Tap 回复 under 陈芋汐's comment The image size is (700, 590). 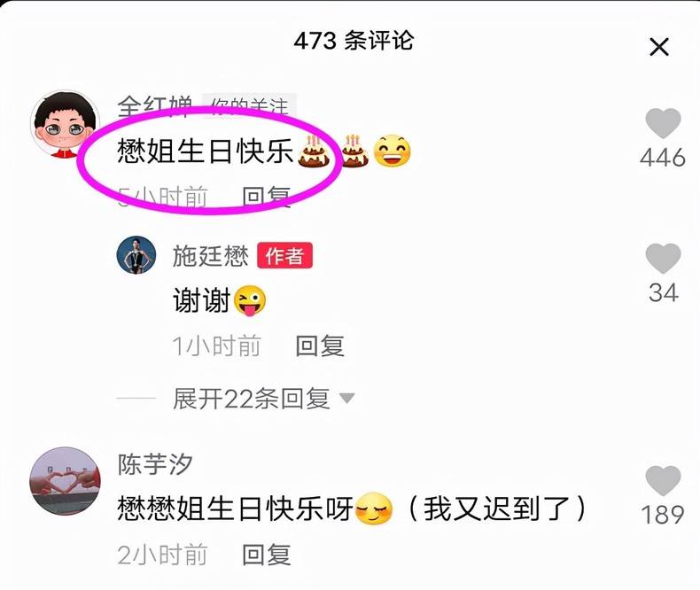pyautogui.click(x=267, y=555)
